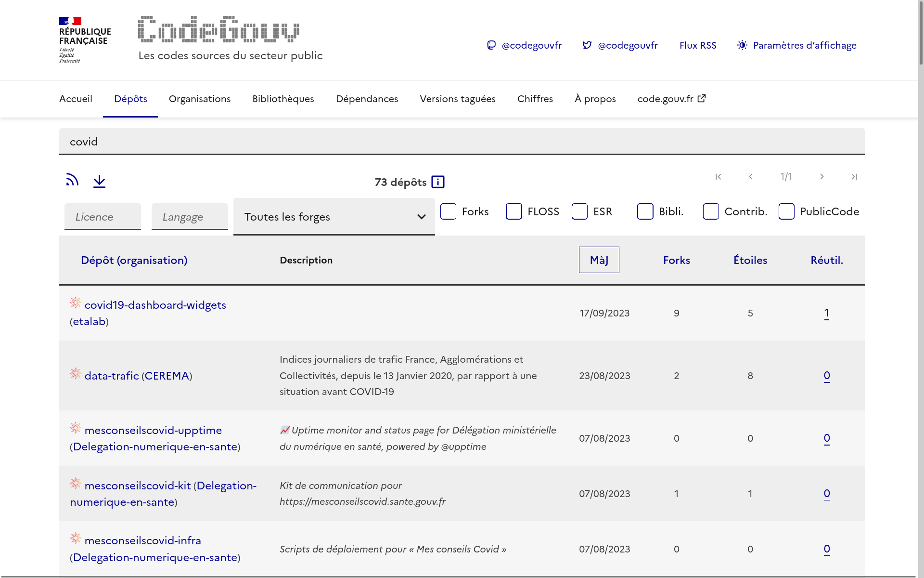Click the page scrollbar on right edge
924x578 pixels.
point(921,34)
